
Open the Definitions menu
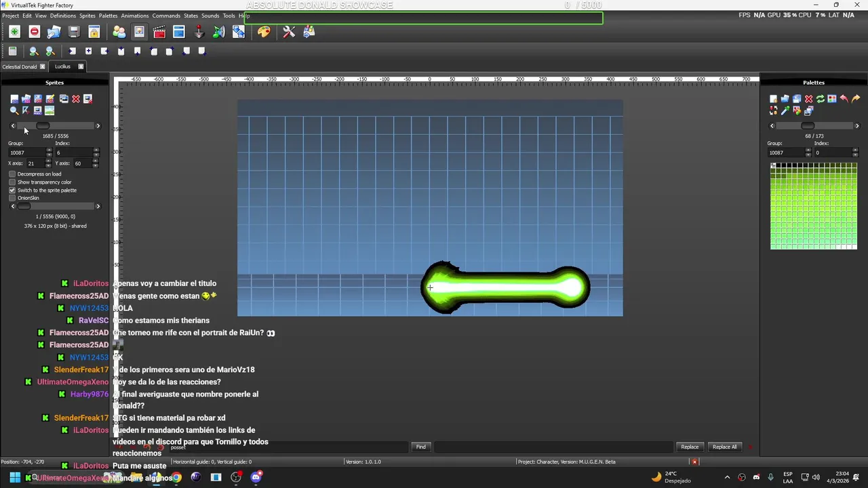point(63,16)
